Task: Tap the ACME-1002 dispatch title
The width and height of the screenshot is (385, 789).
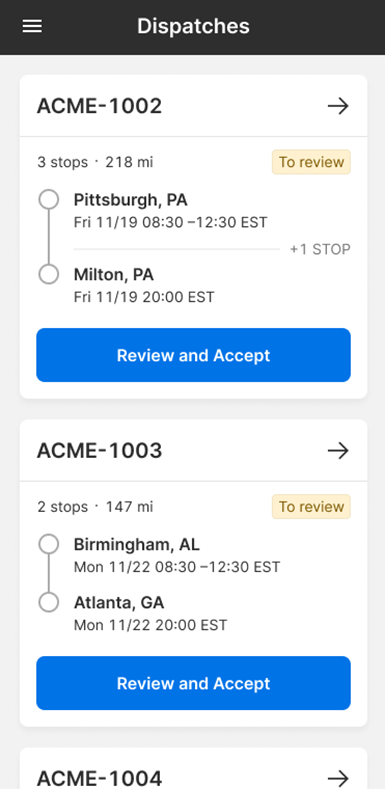Action: (100, 106)
